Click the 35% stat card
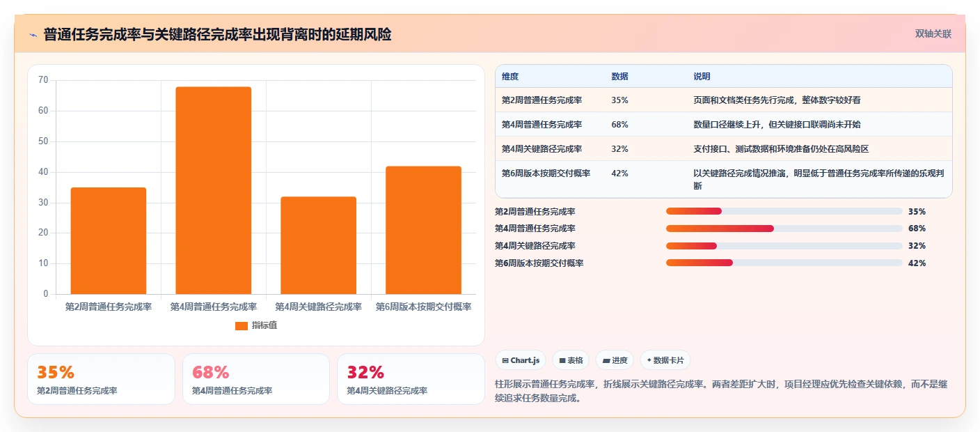 [102, 379]
